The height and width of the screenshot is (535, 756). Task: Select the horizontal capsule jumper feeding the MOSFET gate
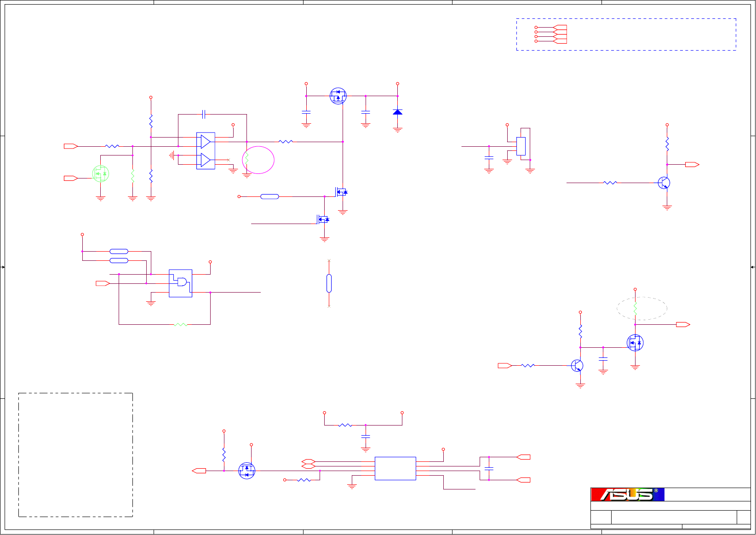click(x=269, y=196)
